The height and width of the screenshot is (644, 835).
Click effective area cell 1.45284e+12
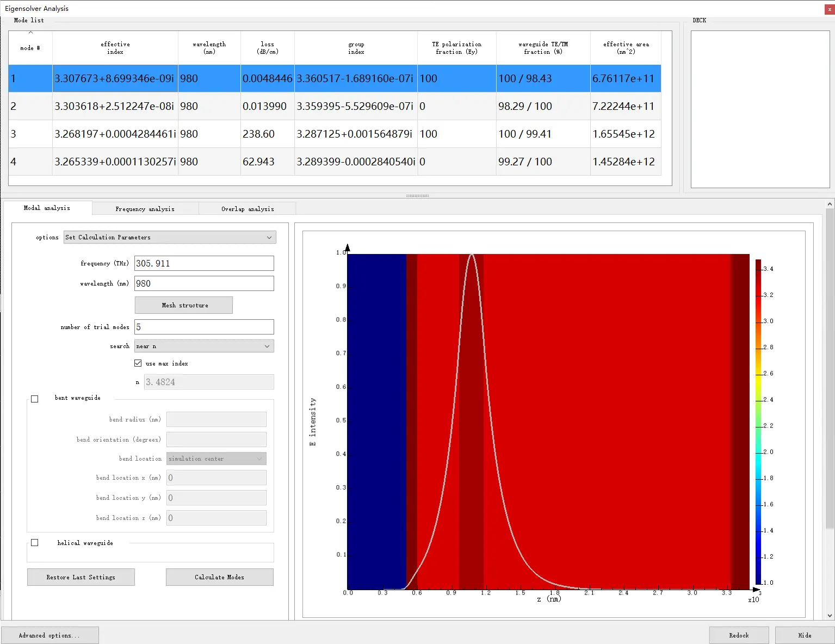point(626,162)
